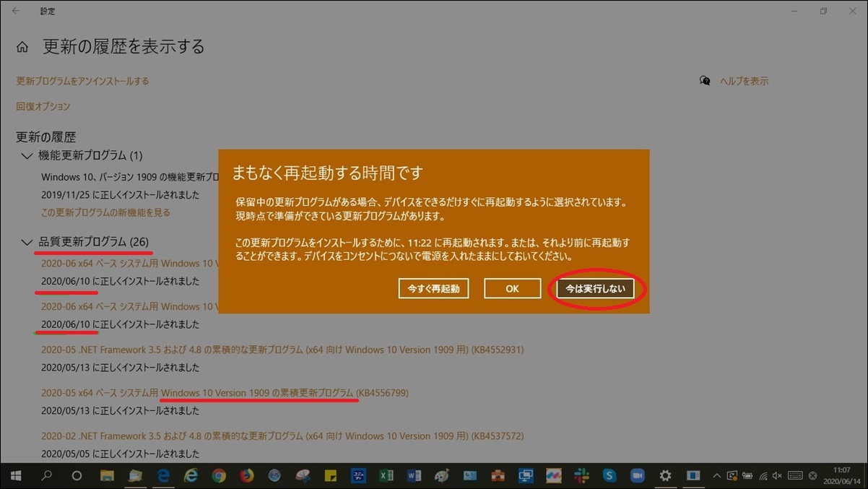Image resolution: width=868 pixels, height=489 pixels.
Task: Open 更新プログラムをアンインストールする link
Action: (82, 81)
